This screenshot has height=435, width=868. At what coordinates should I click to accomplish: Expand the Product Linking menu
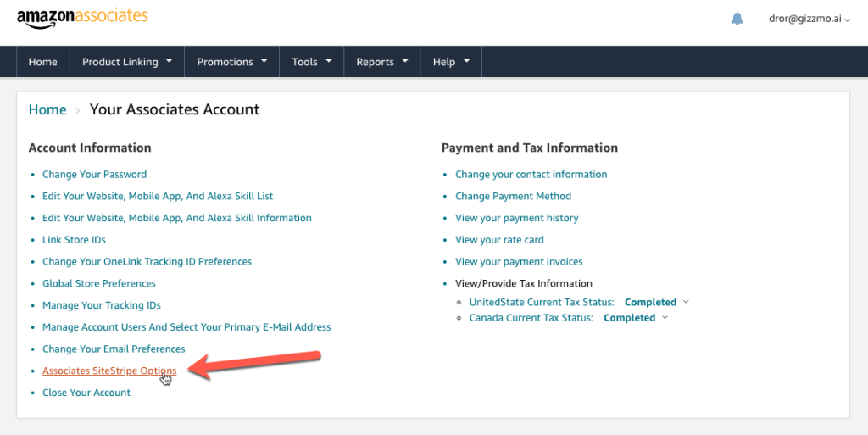126,62
